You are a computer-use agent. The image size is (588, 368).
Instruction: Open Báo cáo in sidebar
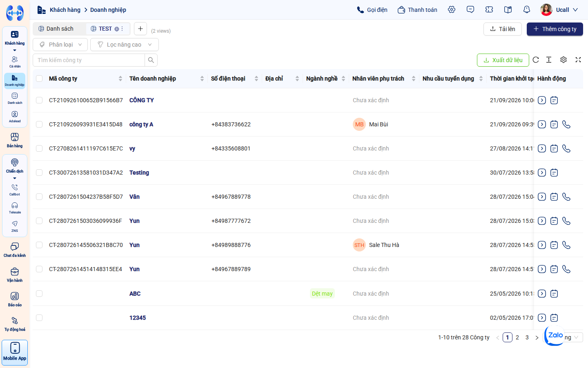pyautogui.click(x=15, y=299)
